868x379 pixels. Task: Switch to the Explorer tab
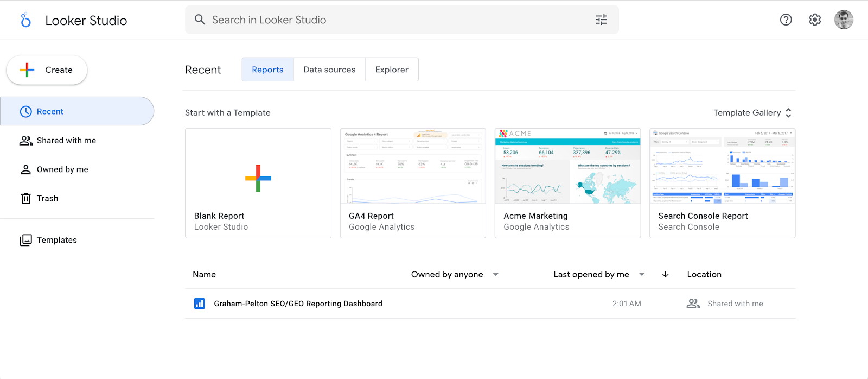coord(392,70)
